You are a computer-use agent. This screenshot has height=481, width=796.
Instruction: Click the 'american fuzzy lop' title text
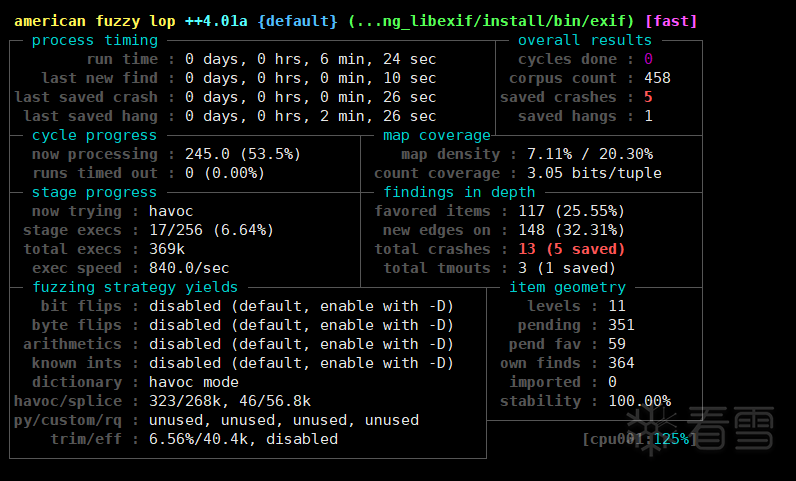pos(95,21)
